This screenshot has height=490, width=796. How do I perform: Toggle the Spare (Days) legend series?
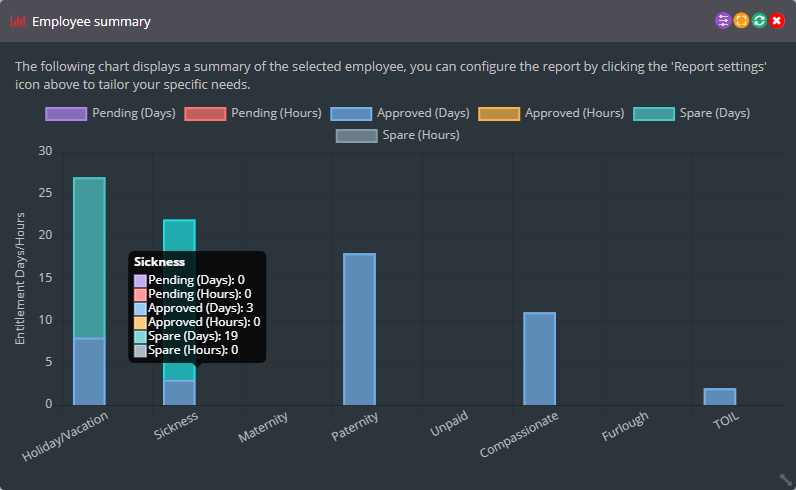point(691,113)
